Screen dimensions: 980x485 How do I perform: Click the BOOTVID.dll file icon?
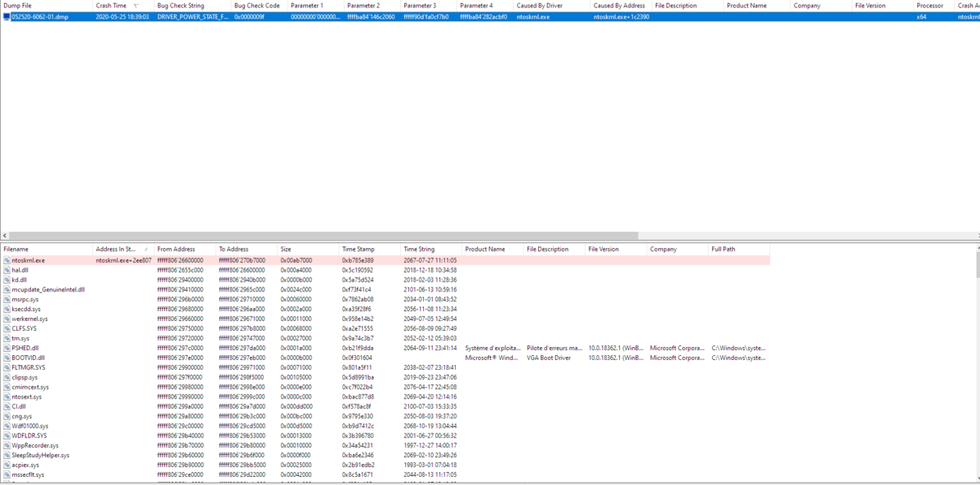click(x=7, y=358)
